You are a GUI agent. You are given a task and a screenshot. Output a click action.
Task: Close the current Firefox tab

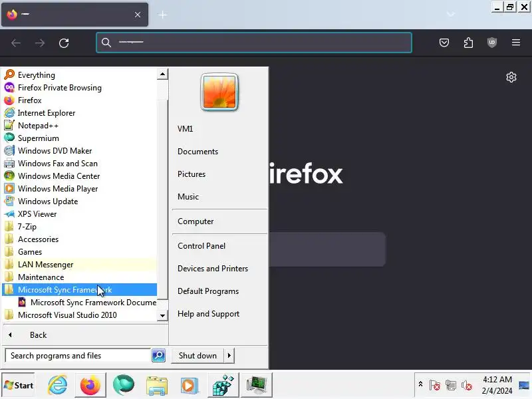[x=138, y=15]
